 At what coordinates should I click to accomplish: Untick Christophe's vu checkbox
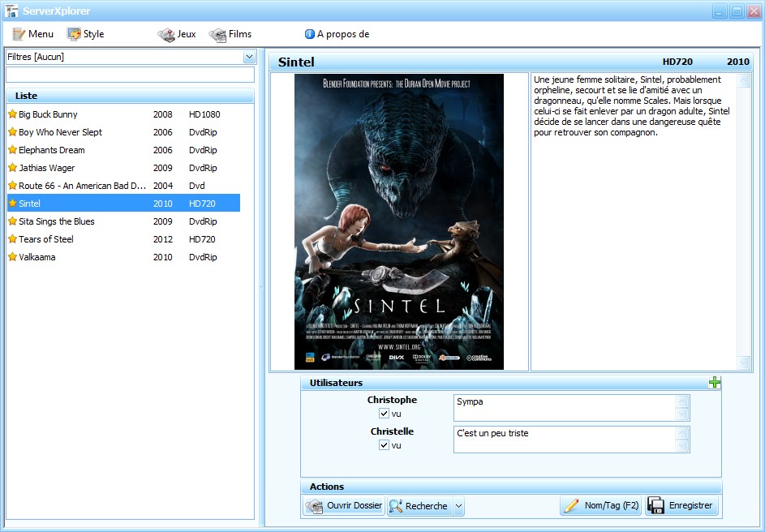pos(384,414)
